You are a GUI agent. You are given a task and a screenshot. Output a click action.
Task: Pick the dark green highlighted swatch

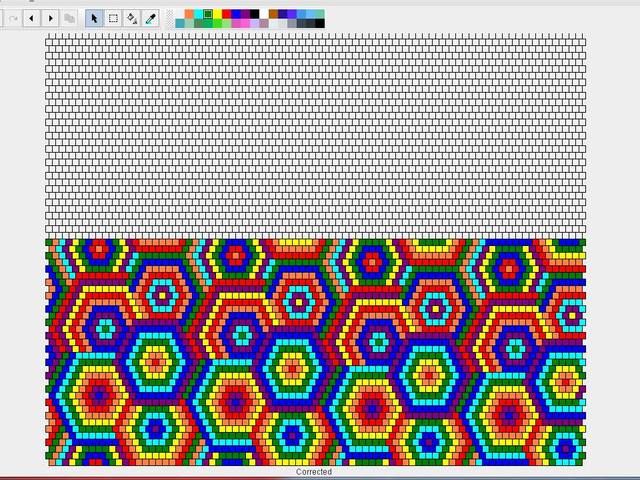[208, 13]
